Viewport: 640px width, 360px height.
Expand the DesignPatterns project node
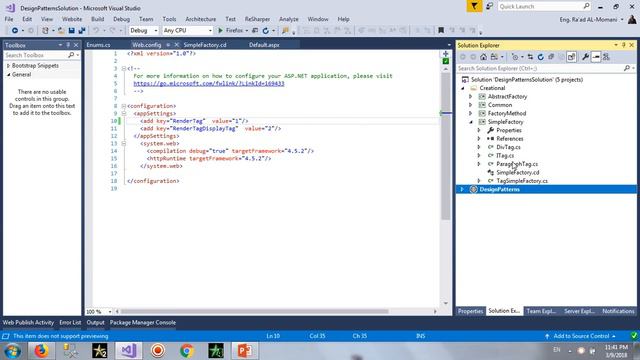coord(462,189)
